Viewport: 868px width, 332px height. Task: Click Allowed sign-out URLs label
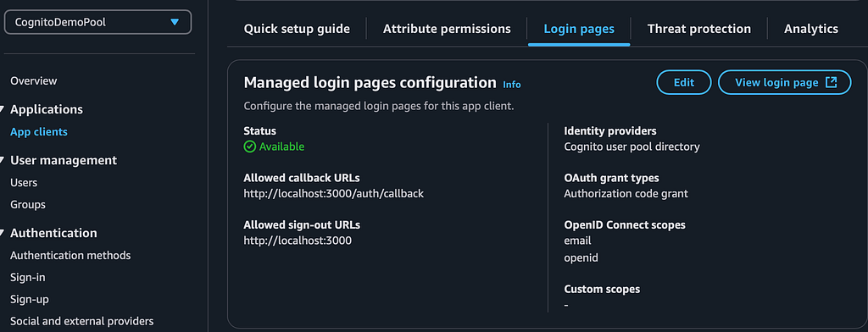(302, 225)
